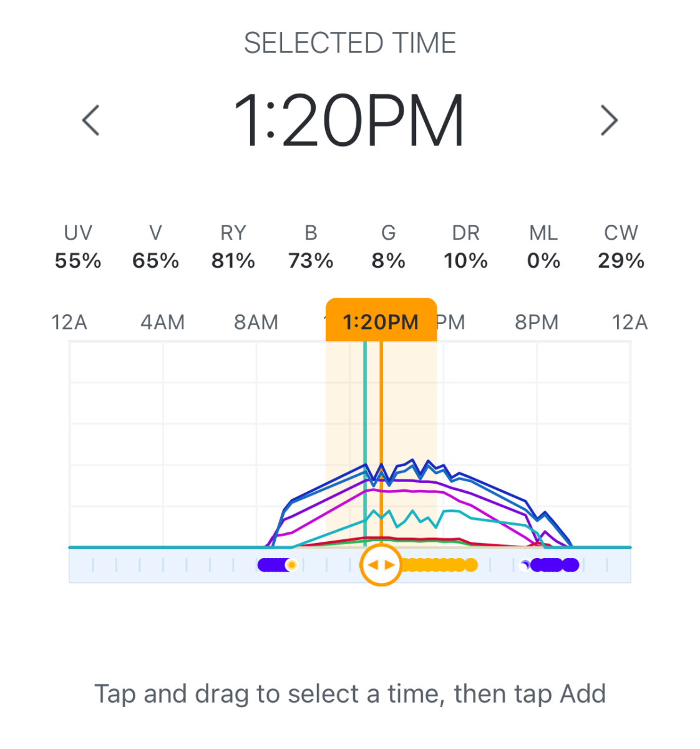Select the G 8% channel value
Screen dimensions: 700x749
pos(388,247)
